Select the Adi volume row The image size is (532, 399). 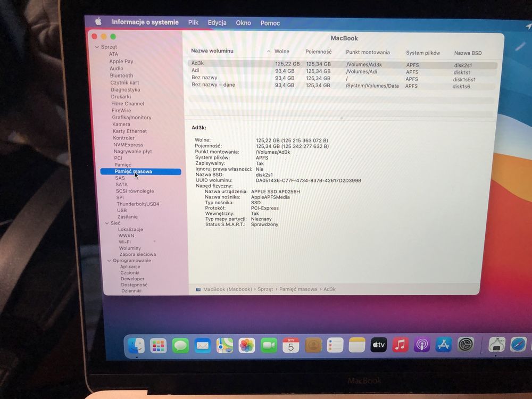tap(342, 71)
